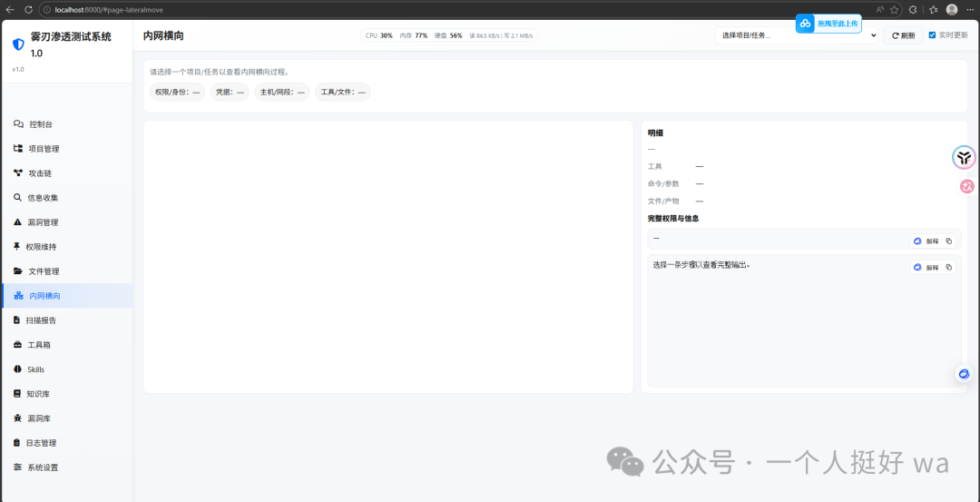Click the v1.0 version label
980x502 pixels.
point(18,69)
